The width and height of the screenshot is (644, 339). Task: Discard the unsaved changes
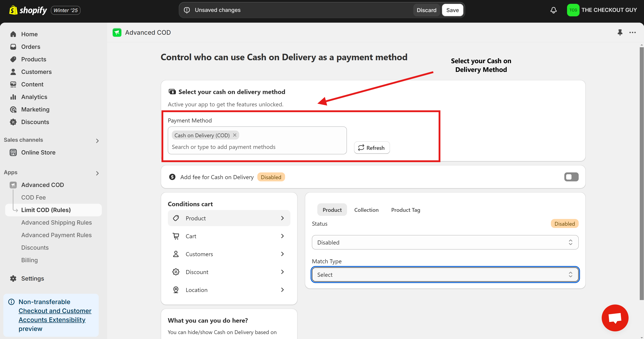(426, 10)
